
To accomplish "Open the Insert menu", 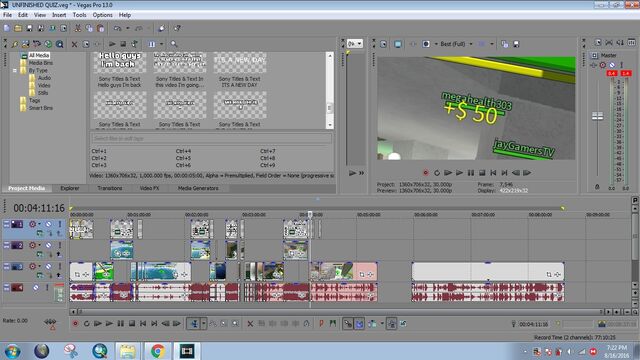I will point(59,15).
